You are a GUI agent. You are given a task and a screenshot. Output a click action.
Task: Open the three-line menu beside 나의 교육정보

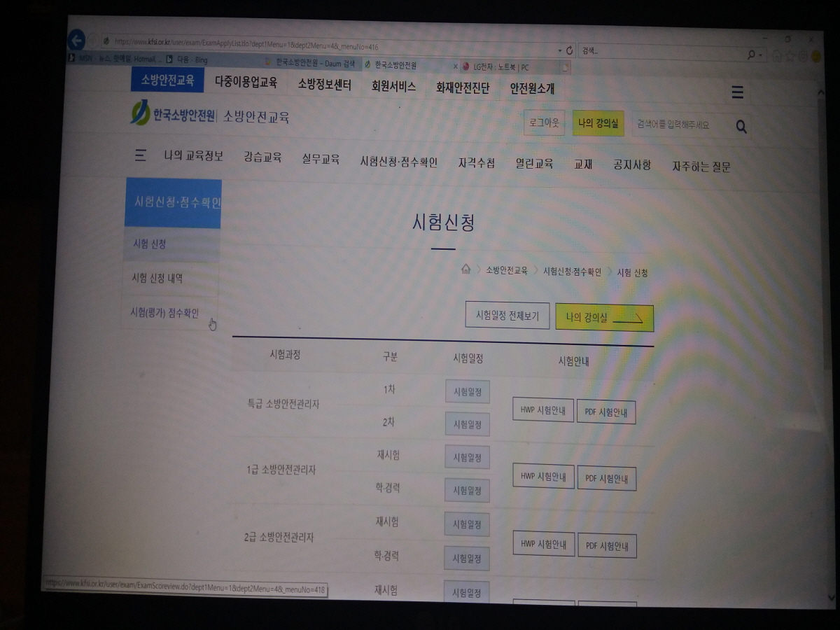click(x=141, y=155)
